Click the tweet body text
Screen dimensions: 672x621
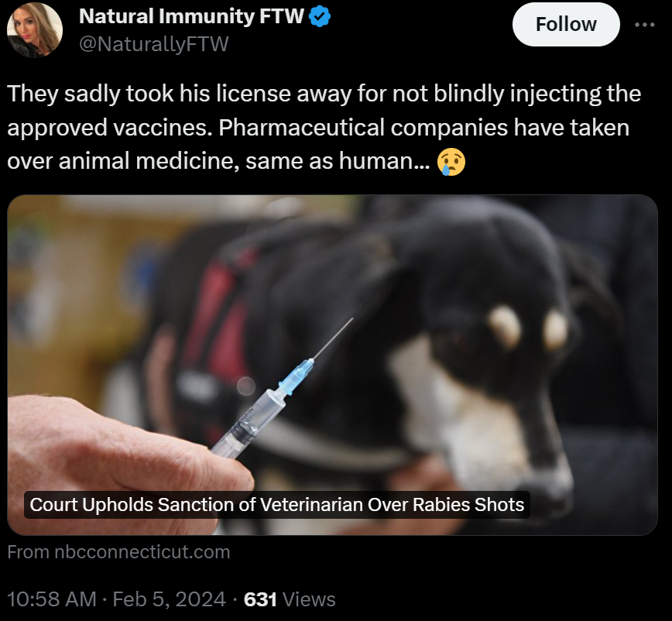click(x=324, y=127)
